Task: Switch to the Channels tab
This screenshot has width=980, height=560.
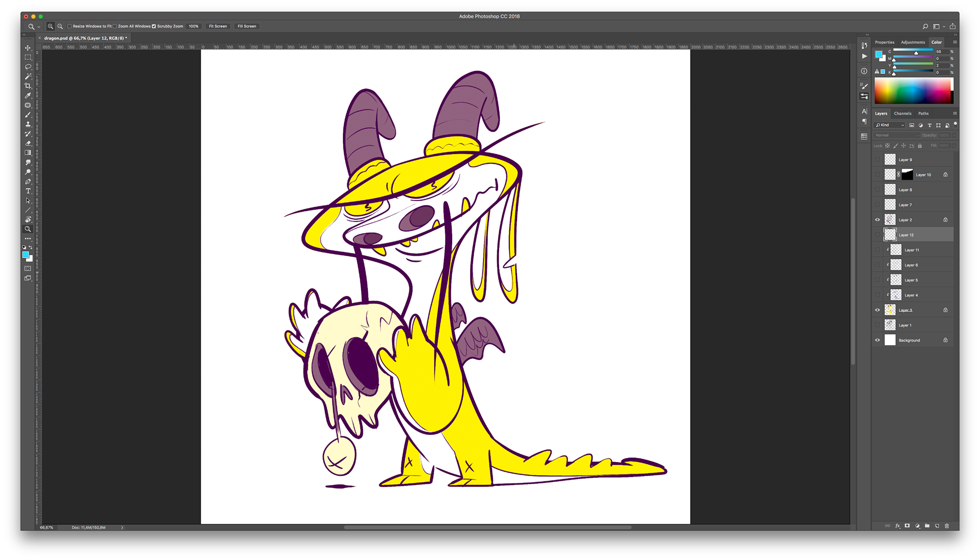Action: click(x=902, y=113)
